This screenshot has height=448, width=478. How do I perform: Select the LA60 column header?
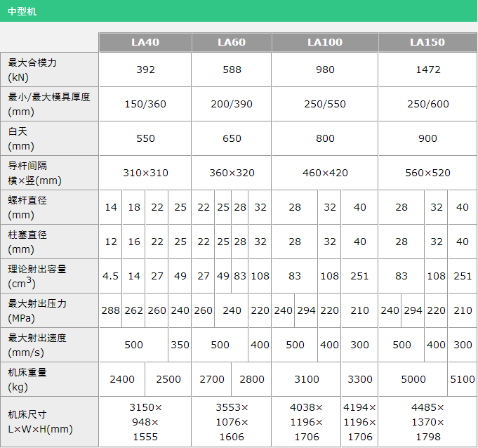232,42
